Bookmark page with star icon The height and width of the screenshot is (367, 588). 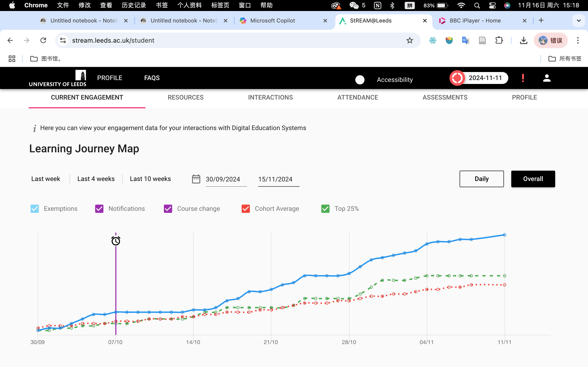pos(410,40)
